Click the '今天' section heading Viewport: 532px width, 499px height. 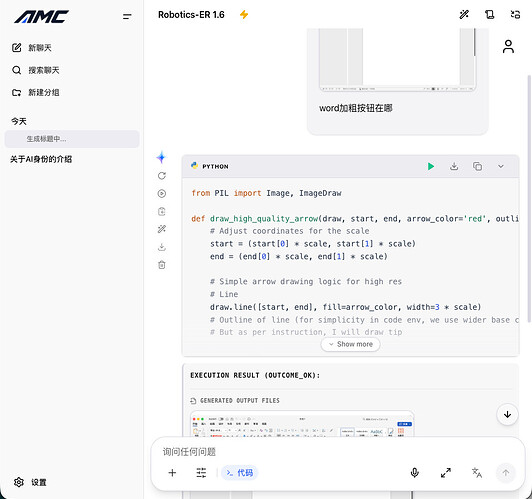pos(19,121)
